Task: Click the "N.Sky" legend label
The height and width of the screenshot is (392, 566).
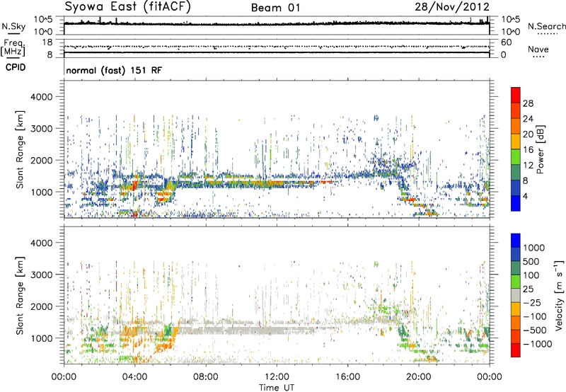Action: coord(13,26)
